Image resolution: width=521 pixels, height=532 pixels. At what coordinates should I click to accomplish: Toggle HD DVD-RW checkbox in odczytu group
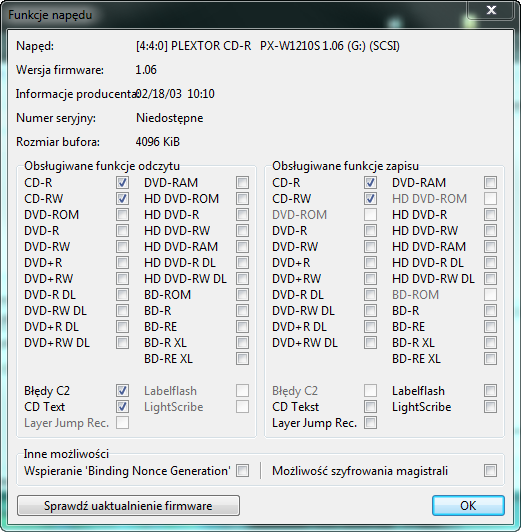[243, 231]
